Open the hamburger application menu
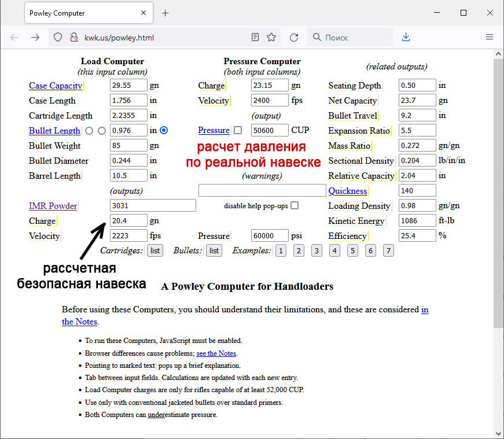Image resolution: width=504 pixels, height=439 pixels. click(490, 38)
